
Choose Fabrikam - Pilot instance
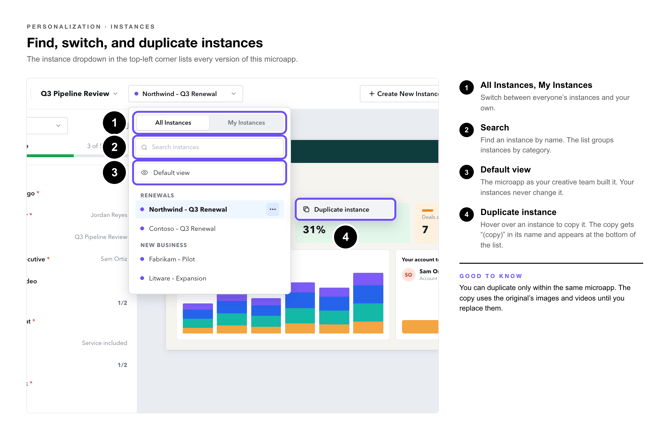(x=209, y=259)
